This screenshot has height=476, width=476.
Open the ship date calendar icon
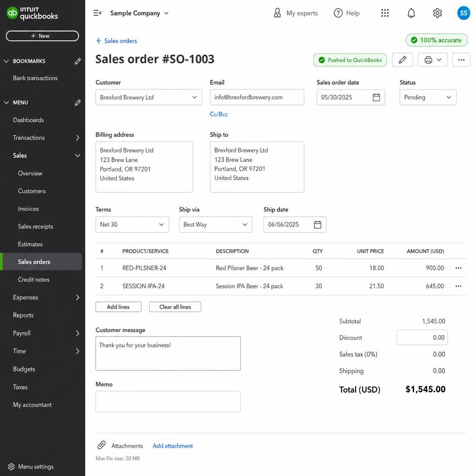317,225
